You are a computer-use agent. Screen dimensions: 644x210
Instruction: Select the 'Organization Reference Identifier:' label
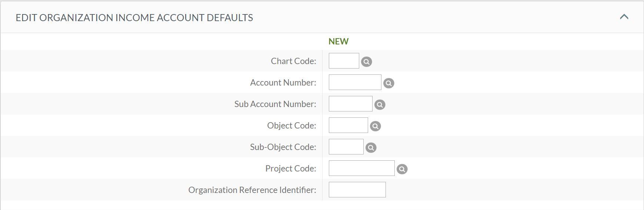[x=253, y=190]
